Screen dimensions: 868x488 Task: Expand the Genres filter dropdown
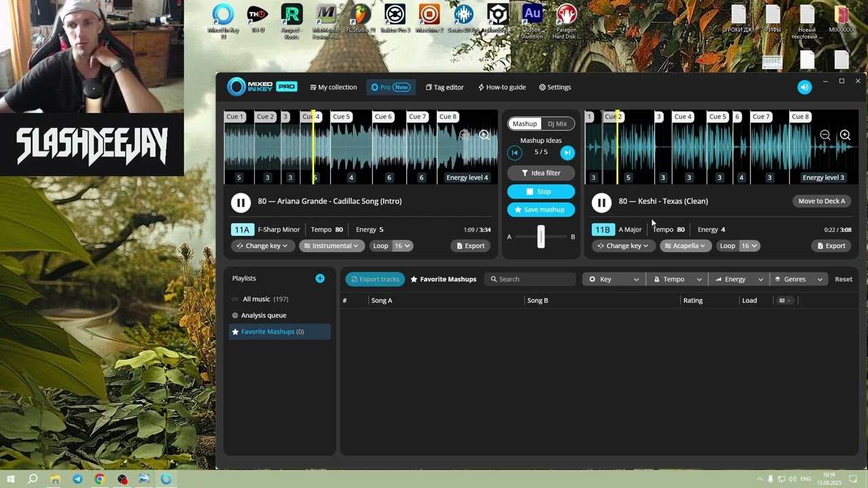pyautogui.click(x=800, y=279)
